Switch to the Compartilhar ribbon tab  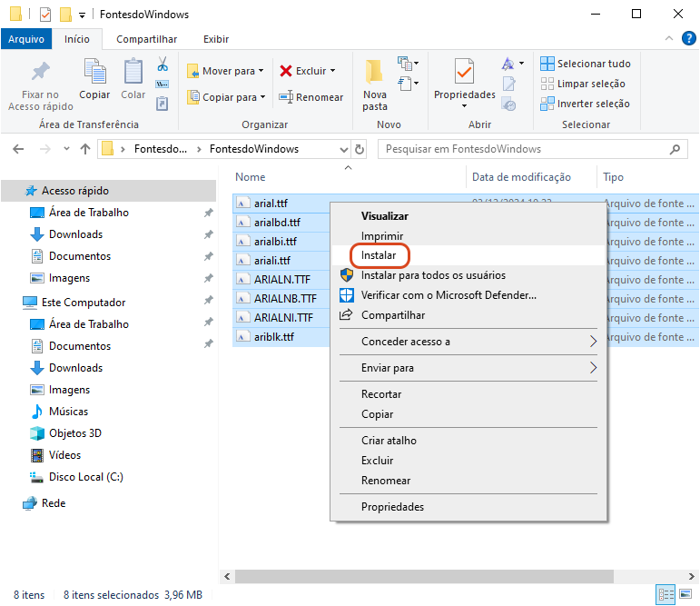coord(146,39)
